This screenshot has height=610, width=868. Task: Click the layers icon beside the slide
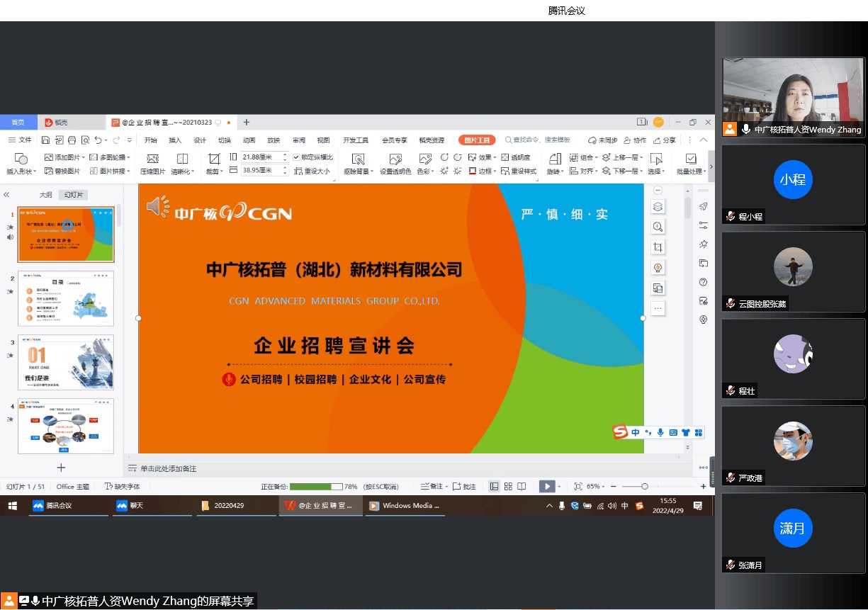[658, 207]
